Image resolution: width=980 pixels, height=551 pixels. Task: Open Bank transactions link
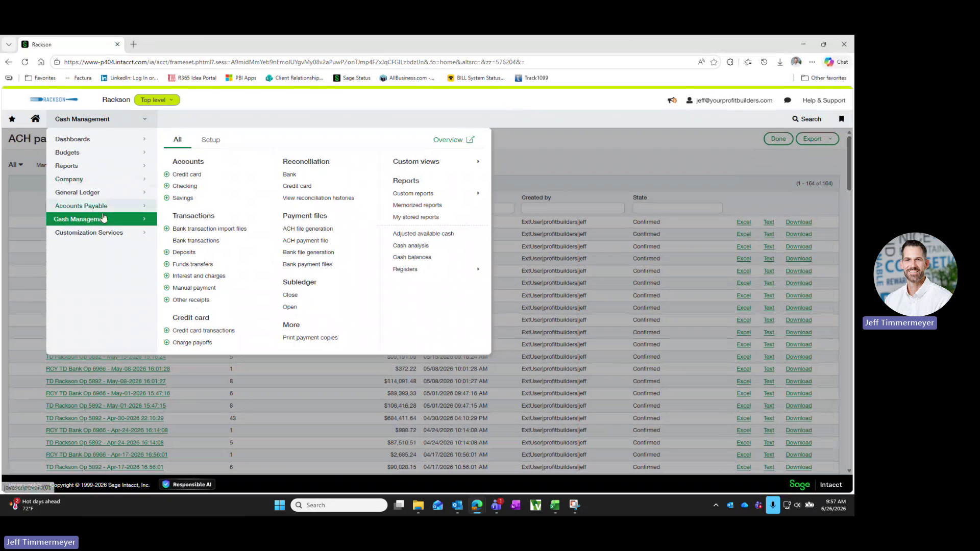pos(195,241)
